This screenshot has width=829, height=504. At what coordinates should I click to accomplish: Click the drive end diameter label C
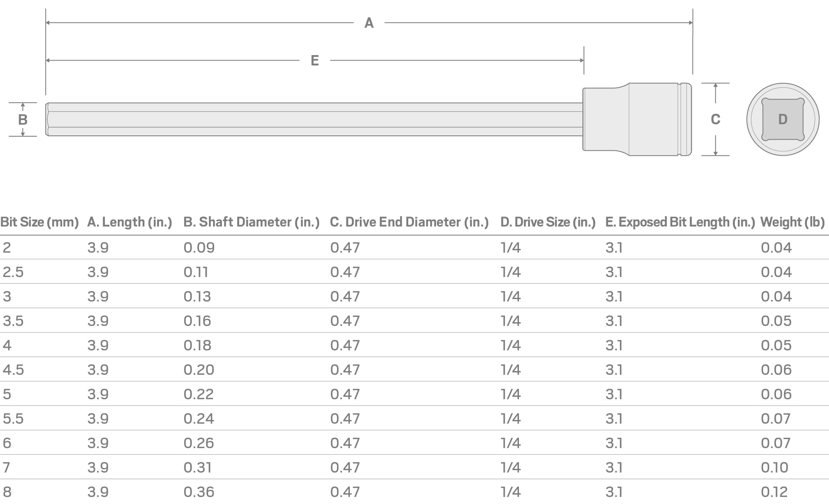[715, 119]
